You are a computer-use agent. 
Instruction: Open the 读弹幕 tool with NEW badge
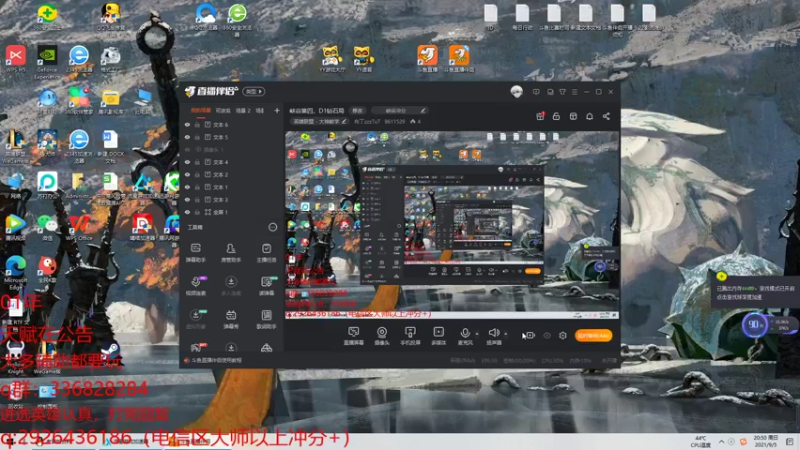pos(266,286)
